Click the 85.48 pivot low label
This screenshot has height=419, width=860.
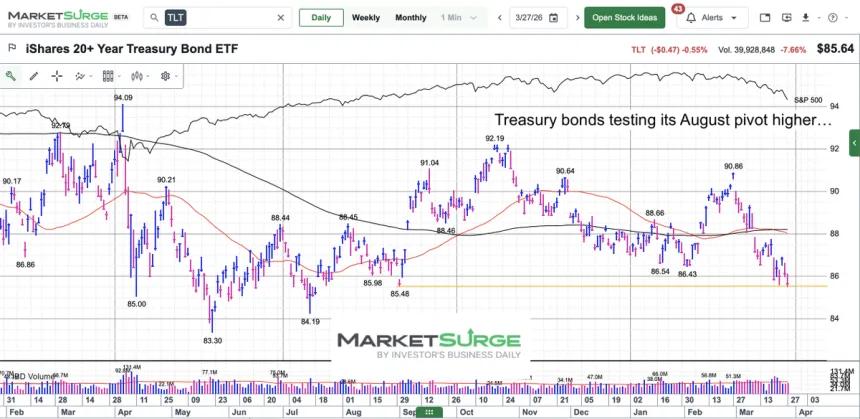(x=399, y=293)
